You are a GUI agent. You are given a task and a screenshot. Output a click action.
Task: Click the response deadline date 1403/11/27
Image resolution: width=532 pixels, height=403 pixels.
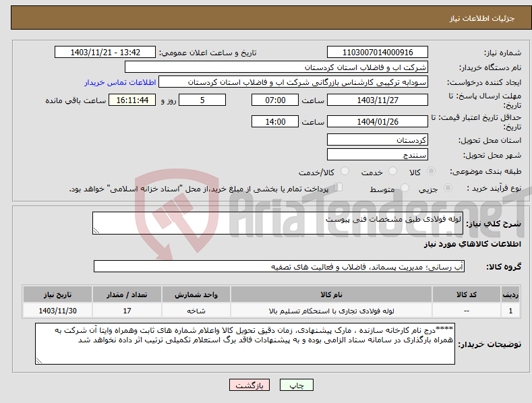coord(378,100)
